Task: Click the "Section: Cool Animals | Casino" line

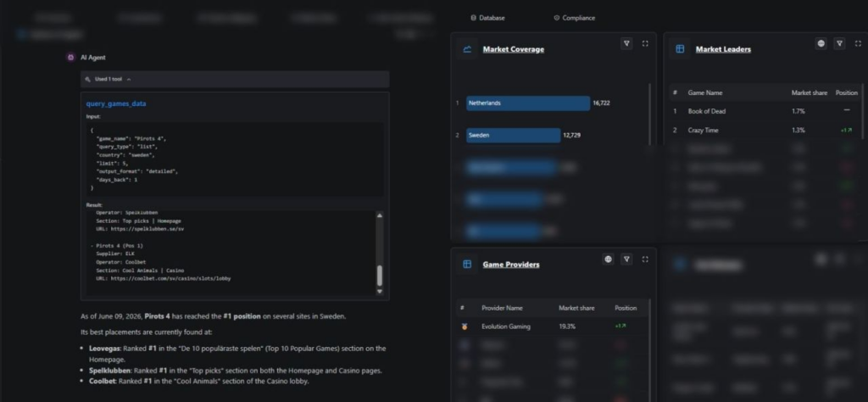Action: click(140, 271)
